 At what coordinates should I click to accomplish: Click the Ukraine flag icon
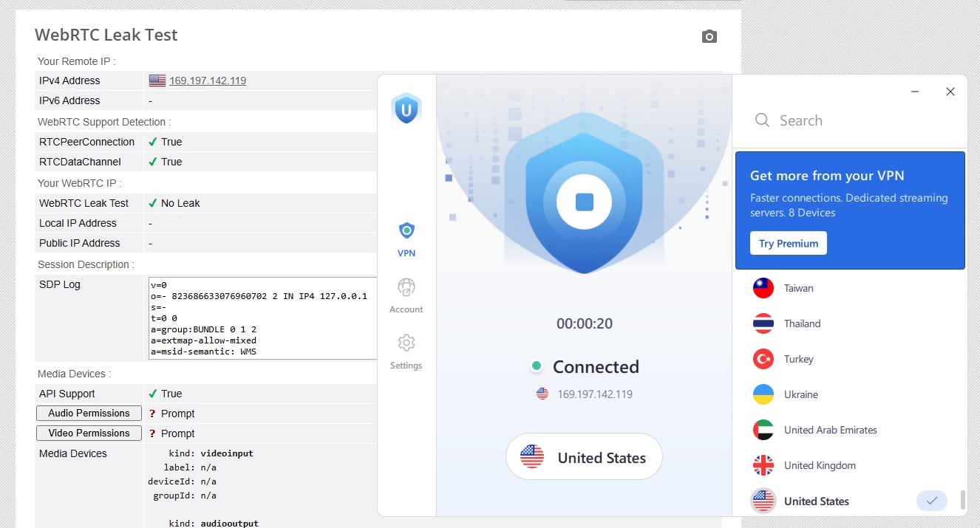point(763,394)
